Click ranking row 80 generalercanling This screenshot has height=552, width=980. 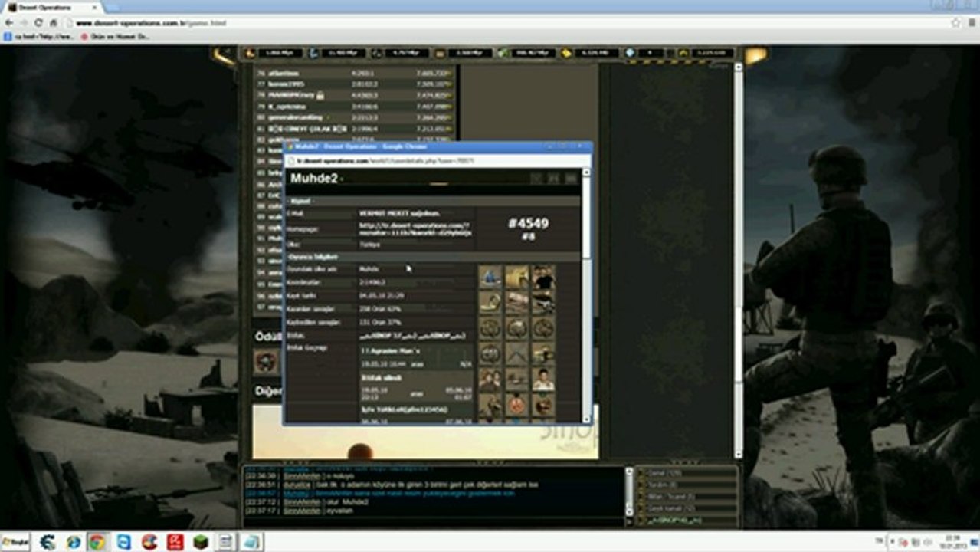(x=352, y=117)
